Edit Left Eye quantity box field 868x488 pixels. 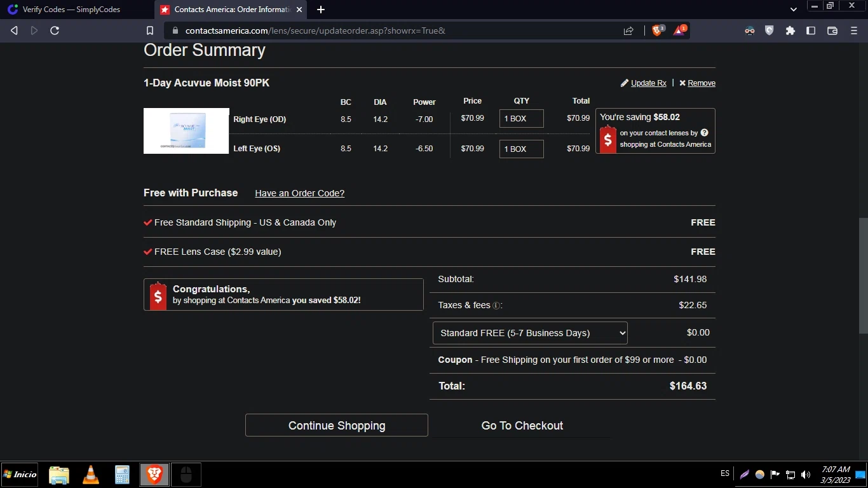tap(521, 149)
